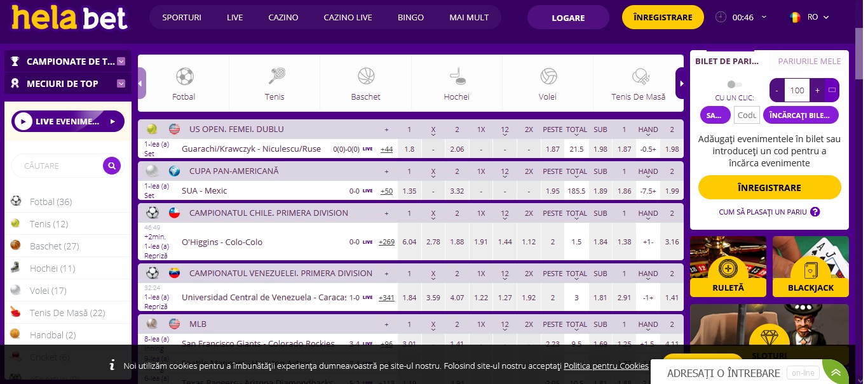Open the time zone dropdown arrow

[x=764, y=17]
